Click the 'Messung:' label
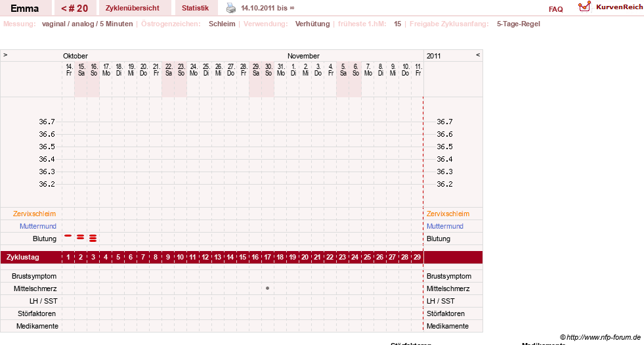Image resolution: width=644 pixels, height=345 pixels. 19,24
